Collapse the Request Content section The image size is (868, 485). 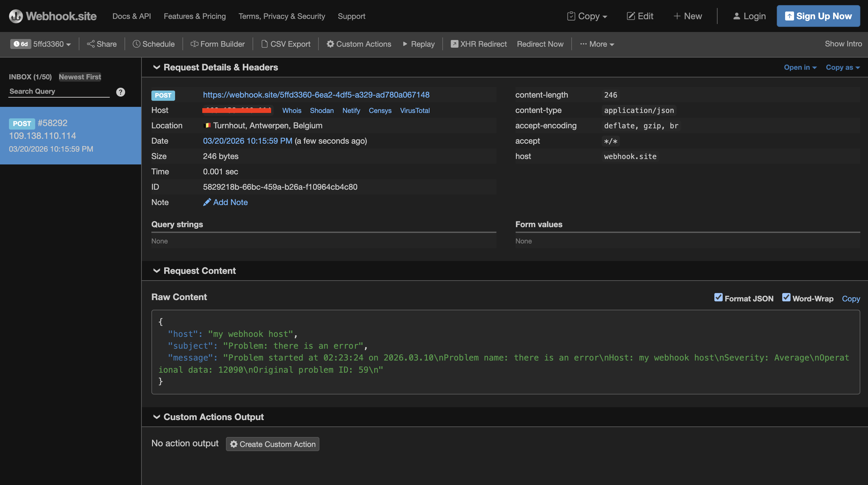[x=156, y=270]
